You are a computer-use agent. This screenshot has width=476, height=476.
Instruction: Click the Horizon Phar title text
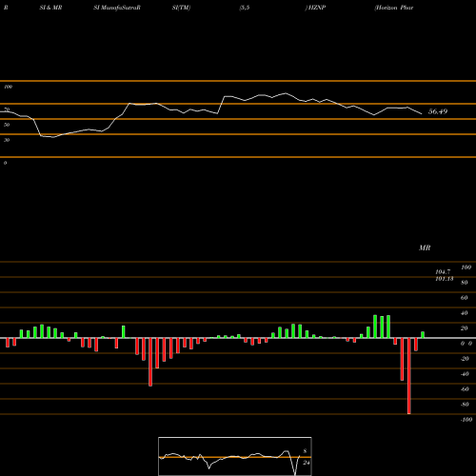(x=394, y=8)
